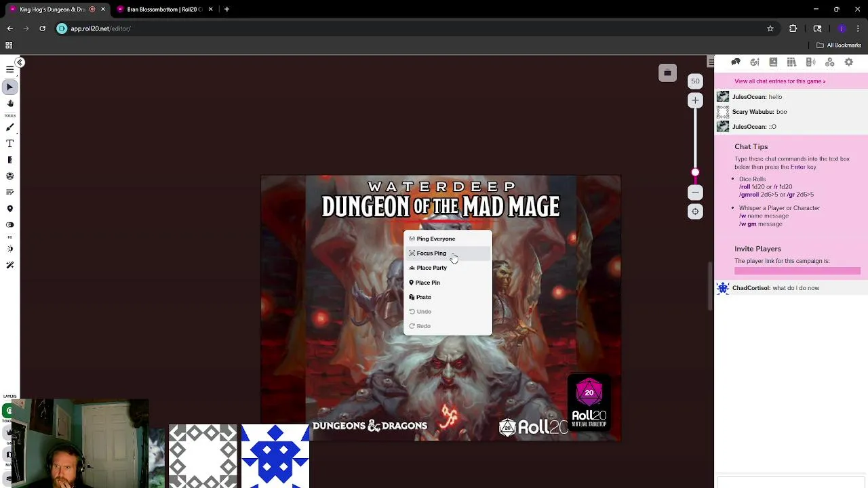Image resolution: width=868 pixels, height=488 pixels.
Task: Open the Art Library tab
Action: point(755,62)
